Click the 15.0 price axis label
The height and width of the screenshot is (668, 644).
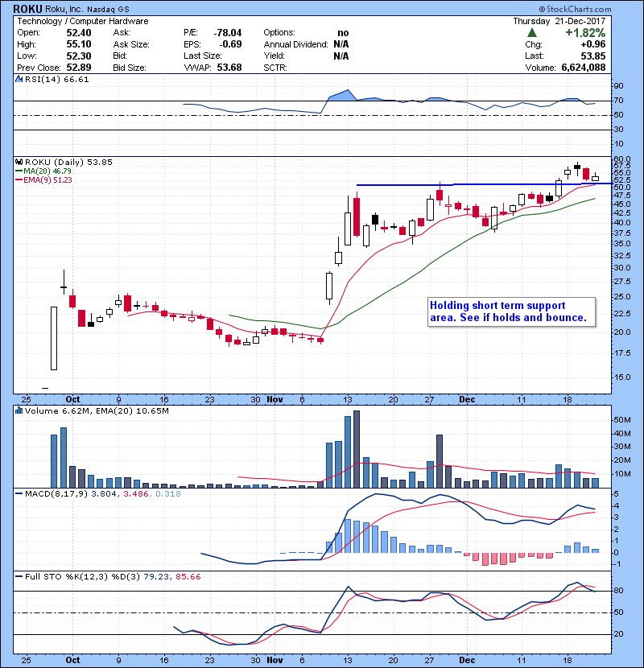click(622, 377)
